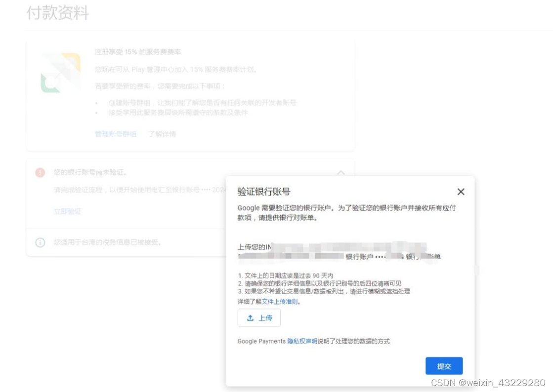553x392 pixels.
Task: Click text 注册享受 15% 的服务费费率
Action: pyautogui.click(x=138, y=52)
